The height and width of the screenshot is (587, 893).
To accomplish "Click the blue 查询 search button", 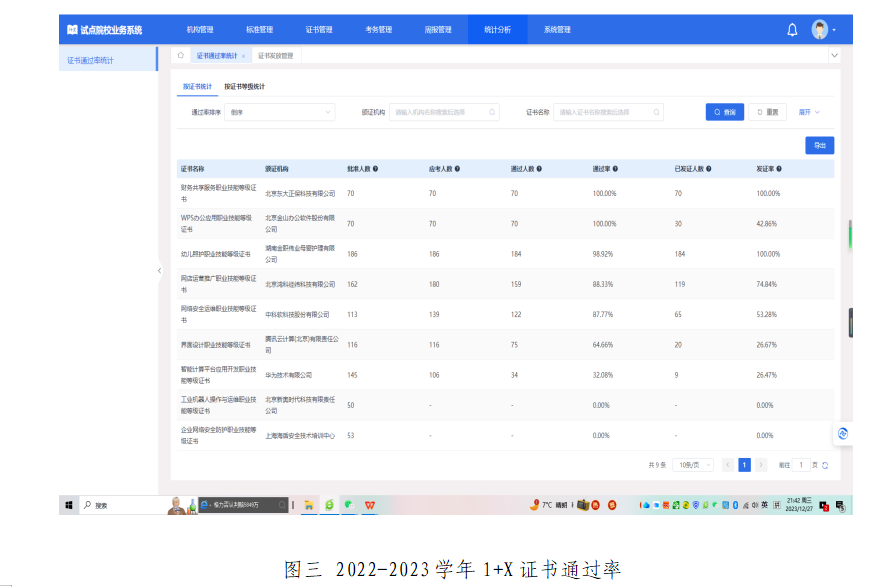I will 725,112.
